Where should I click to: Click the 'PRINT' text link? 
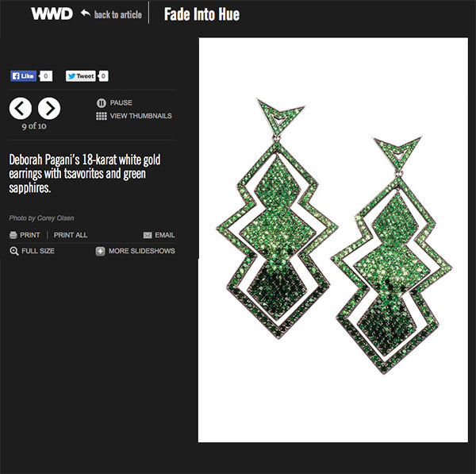click(x=30, y=235)
